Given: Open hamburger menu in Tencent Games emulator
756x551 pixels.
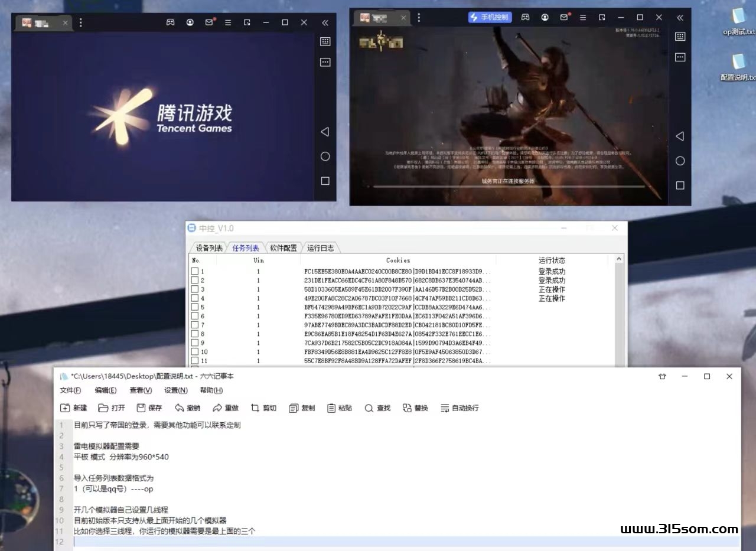Looking at the screenshot, I should pyautogui.click(x=228, y=22).
